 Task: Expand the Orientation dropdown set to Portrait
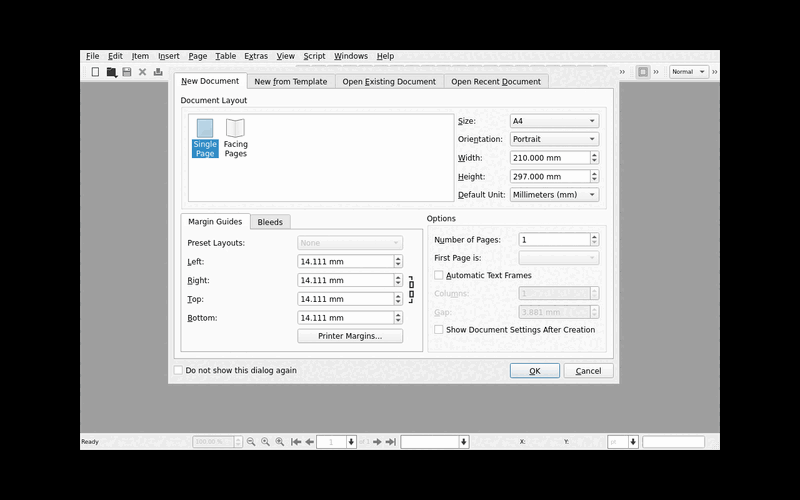[x=554, y=139]
